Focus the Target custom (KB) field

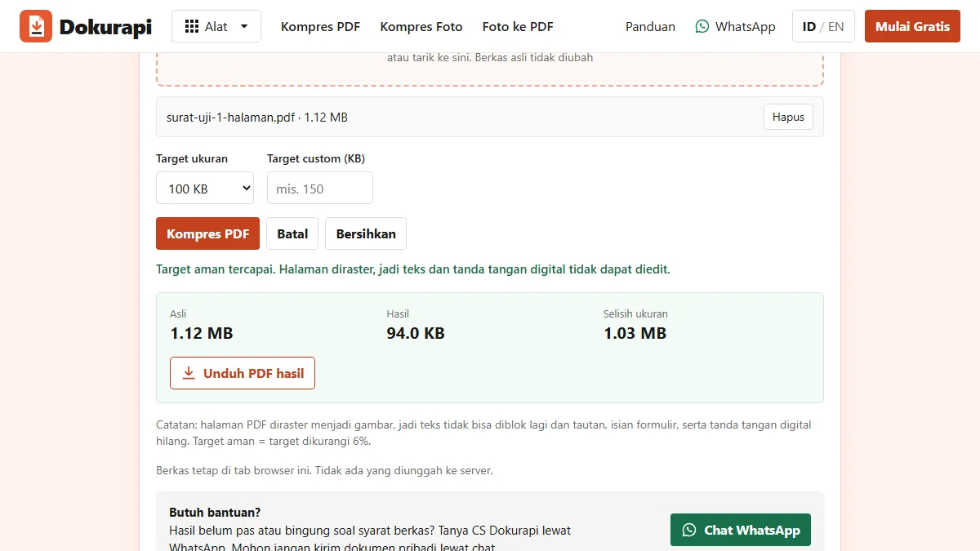(x=320, y=188)
